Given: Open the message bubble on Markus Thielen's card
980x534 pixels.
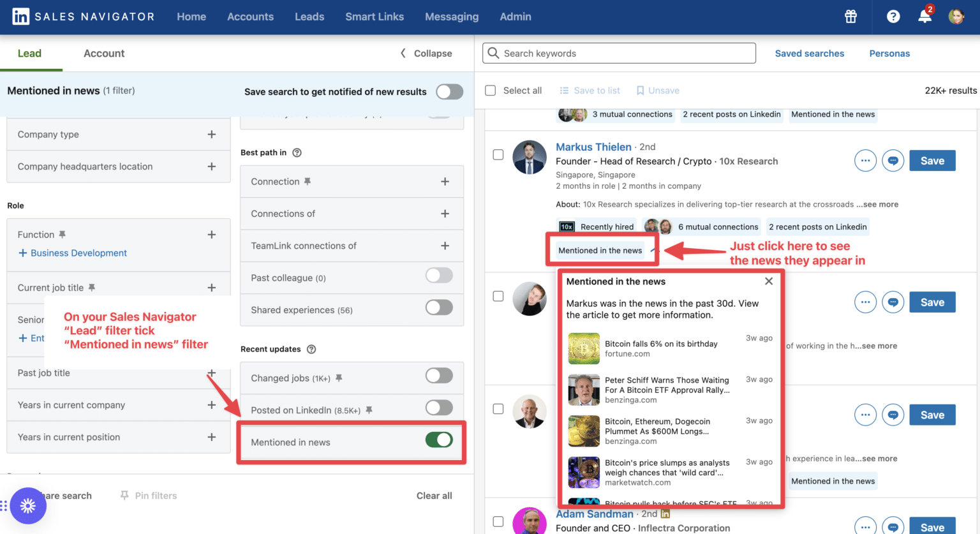Looking at the screenshot, I should pos(893,160).
